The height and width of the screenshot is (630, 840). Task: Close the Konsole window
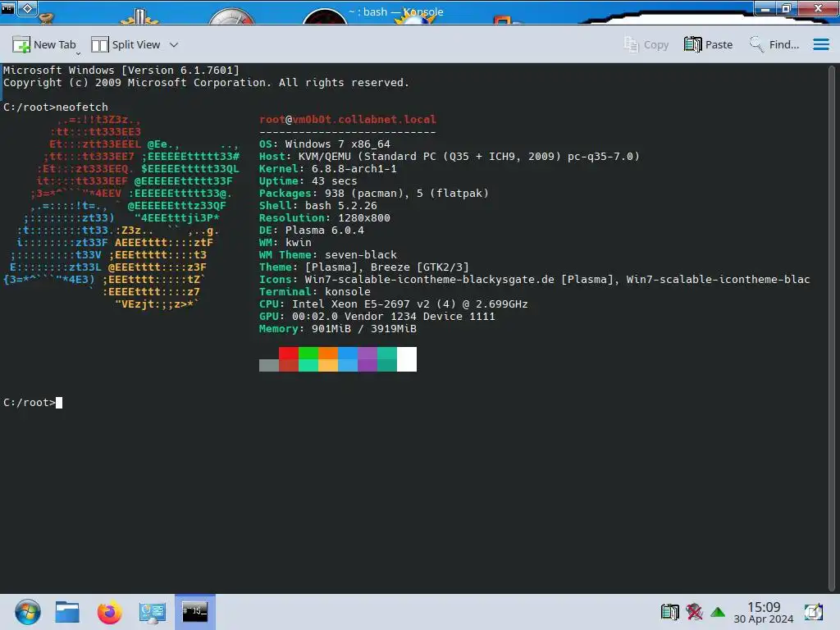click(x=818, y=8)
